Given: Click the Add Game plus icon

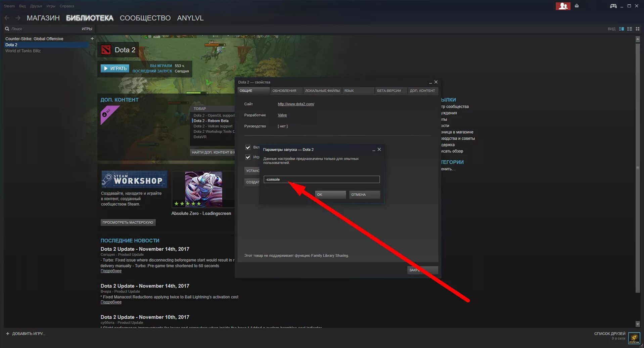Looking at the screenshot, I should pyautogui.click(x=8, y=334).
